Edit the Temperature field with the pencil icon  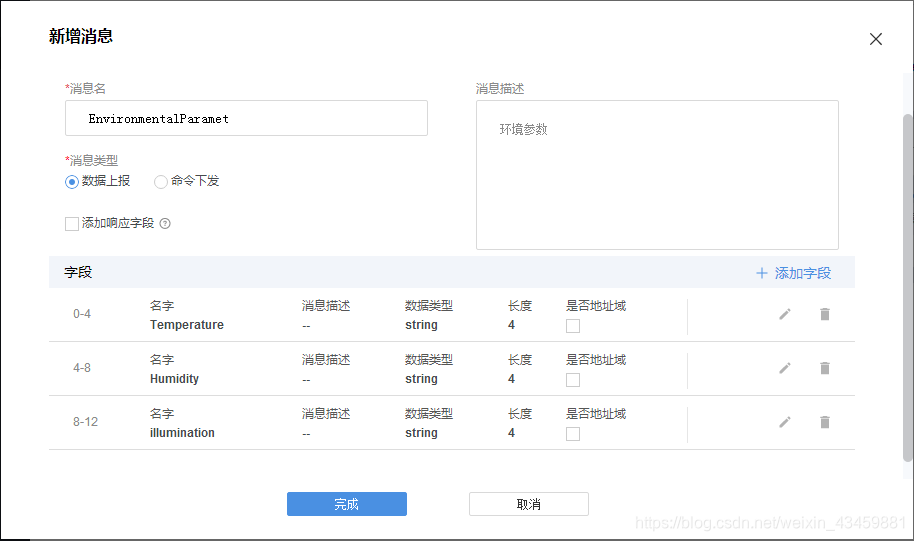tap(785, 314)
